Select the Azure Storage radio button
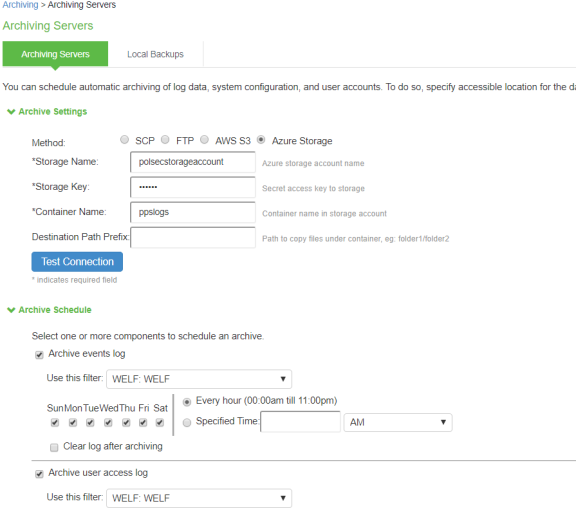576x508 pixels. (x=261, y=140)
